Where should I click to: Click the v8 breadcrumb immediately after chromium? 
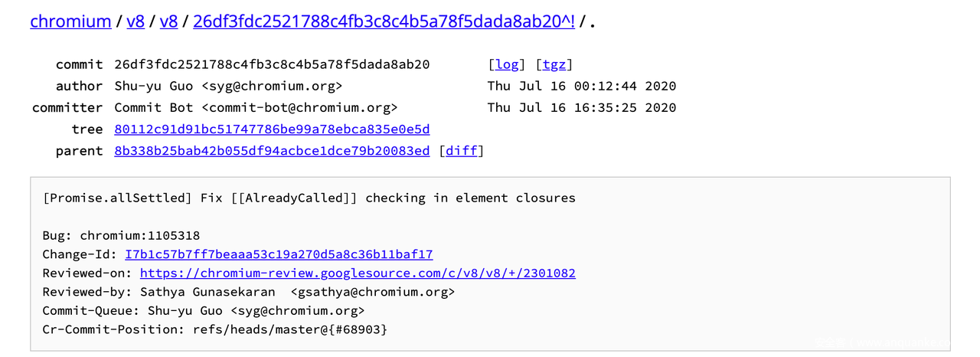[135, 21]
